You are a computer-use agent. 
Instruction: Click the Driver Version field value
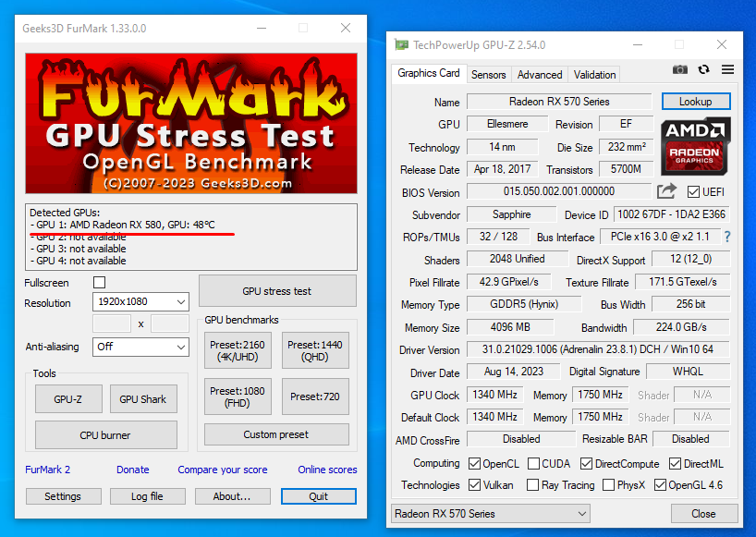pyautogui.click(x=598, y=349)
